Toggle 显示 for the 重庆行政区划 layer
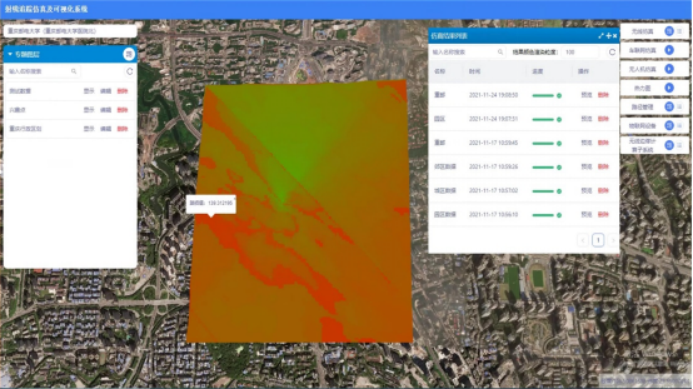 pos(89,129)
